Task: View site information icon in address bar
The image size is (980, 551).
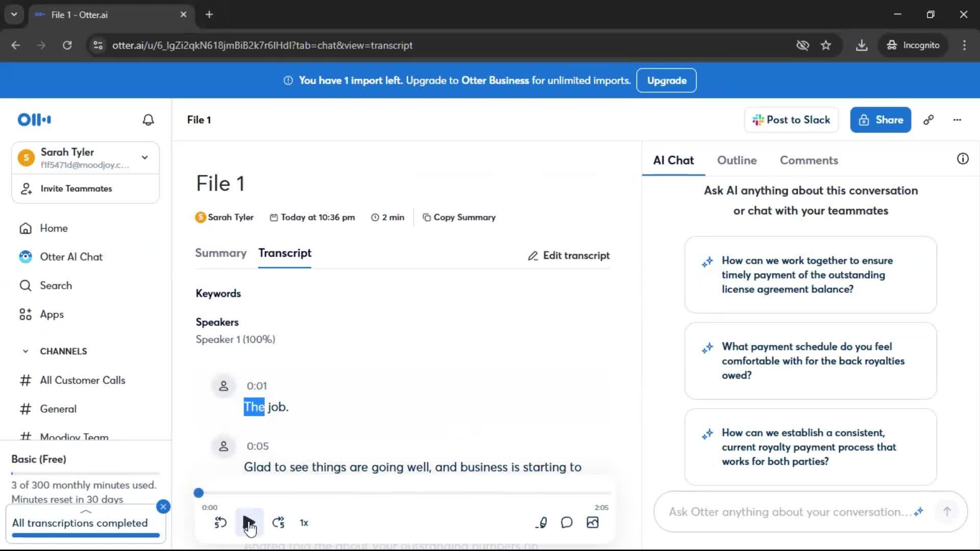Action: (98, 45)
